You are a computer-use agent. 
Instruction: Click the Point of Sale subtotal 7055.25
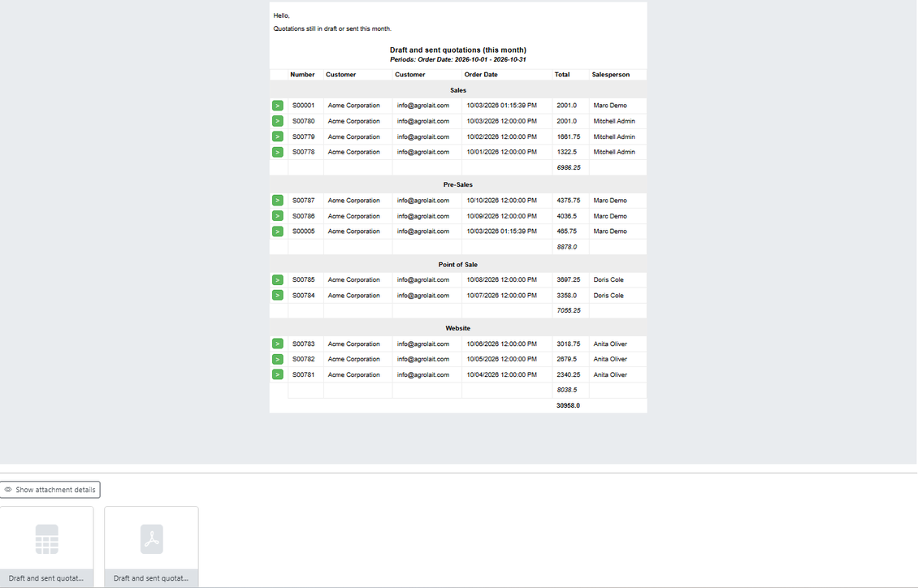[569, 311]
